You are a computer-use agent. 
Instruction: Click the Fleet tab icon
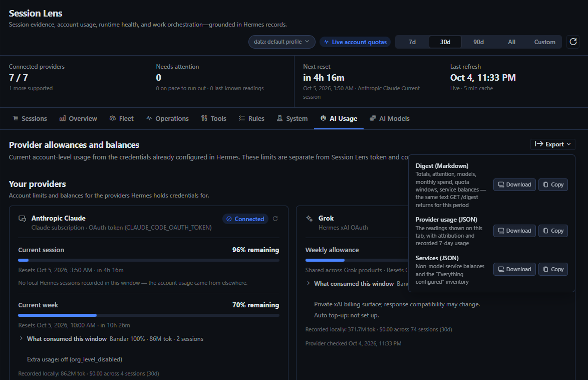tap(113, 118)
